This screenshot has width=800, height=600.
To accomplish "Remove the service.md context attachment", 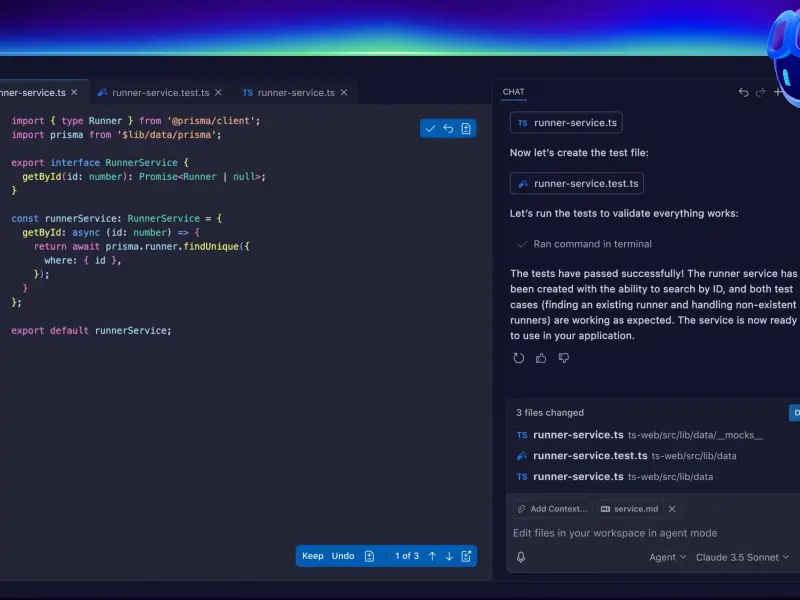I will coord(672,509).
